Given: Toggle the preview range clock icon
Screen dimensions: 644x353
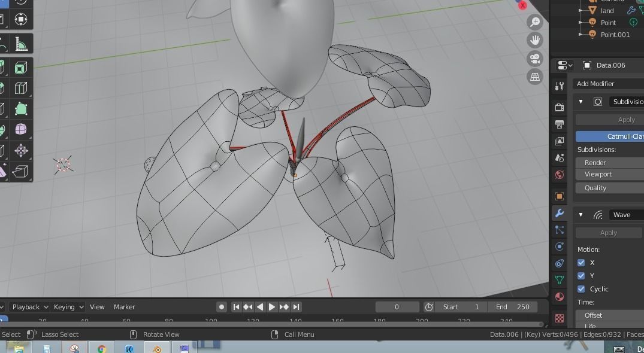Looking at the screenshot, I should pyautogui.click(x=429, y=307).
